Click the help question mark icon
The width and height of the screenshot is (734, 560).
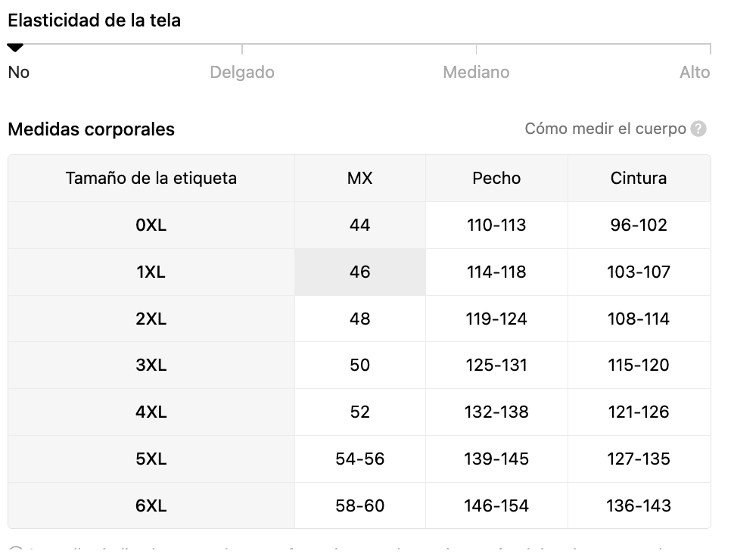tap(698, 129)
